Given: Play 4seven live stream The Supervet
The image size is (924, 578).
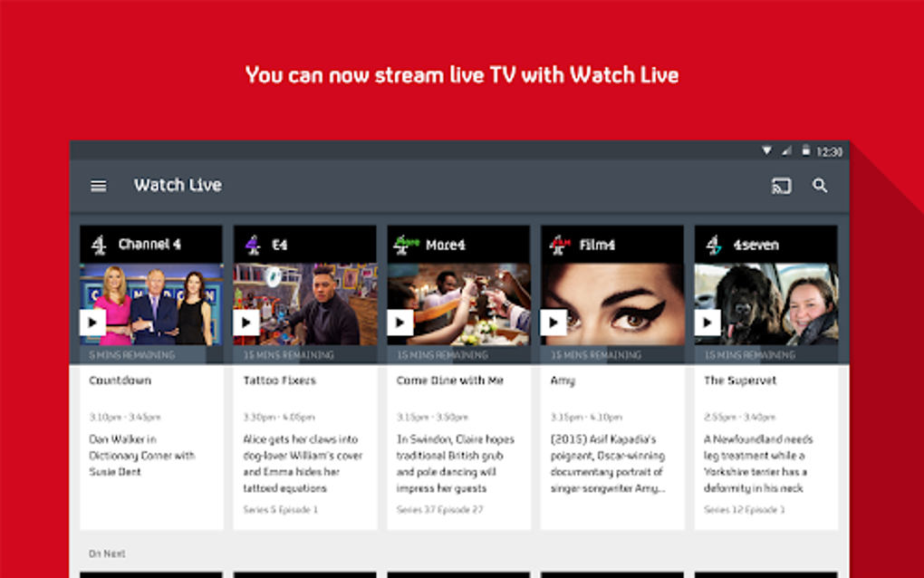Looking at the screenshot, I should pyautogui.click(x=707, y=323).
